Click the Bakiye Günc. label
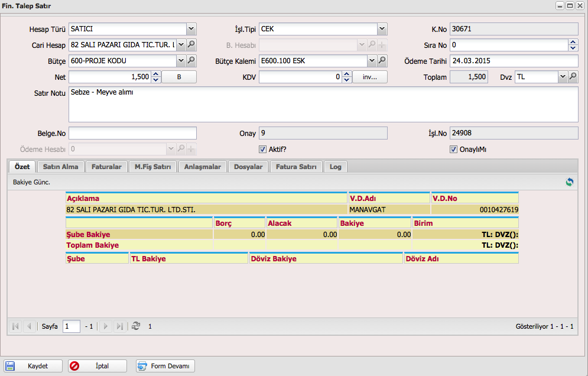Viewport: 588px width, 376px height. 31,182
